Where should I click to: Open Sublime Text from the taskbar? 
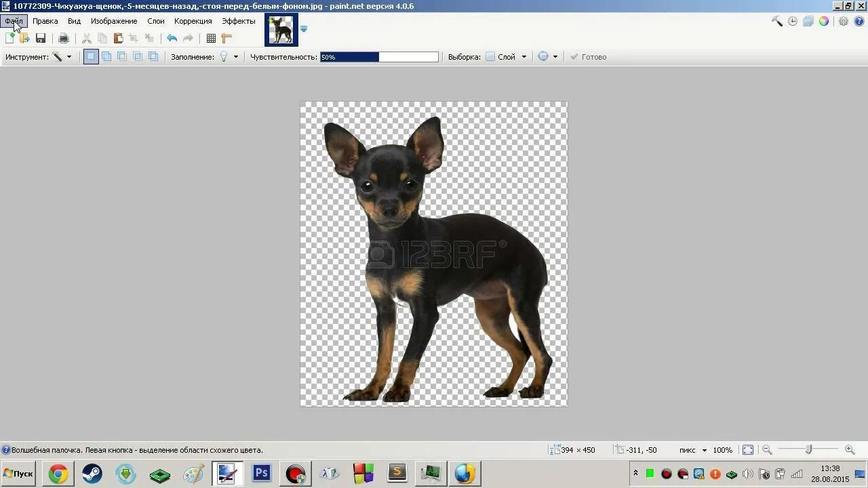click(397, 474)
